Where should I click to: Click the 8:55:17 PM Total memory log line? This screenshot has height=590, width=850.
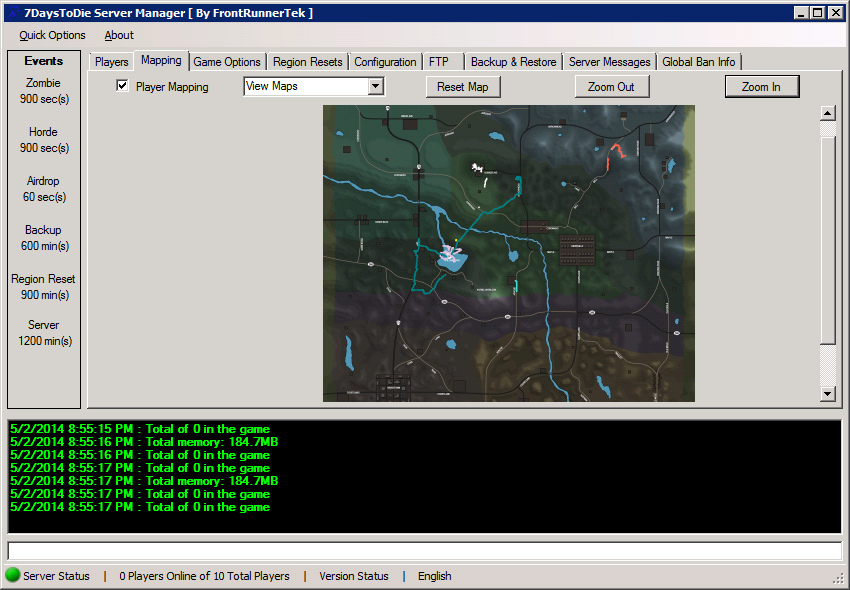144,481
